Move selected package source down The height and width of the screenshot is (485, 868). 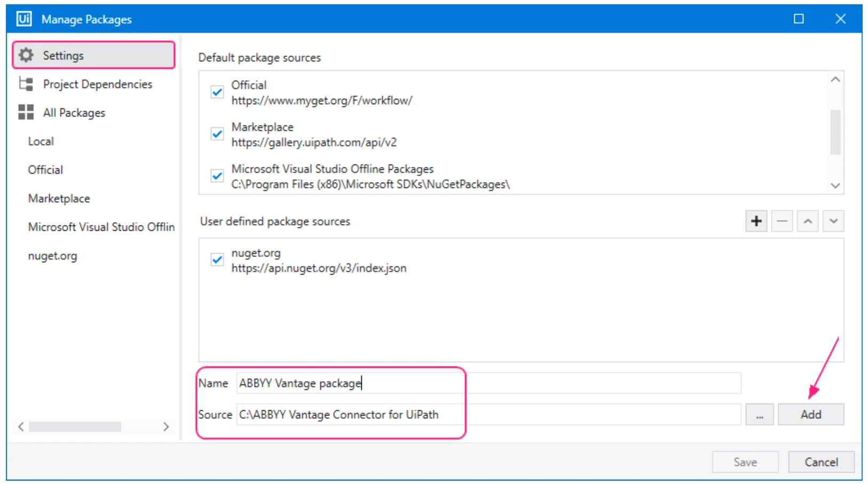pyautogui.click(x=833, y=221)
